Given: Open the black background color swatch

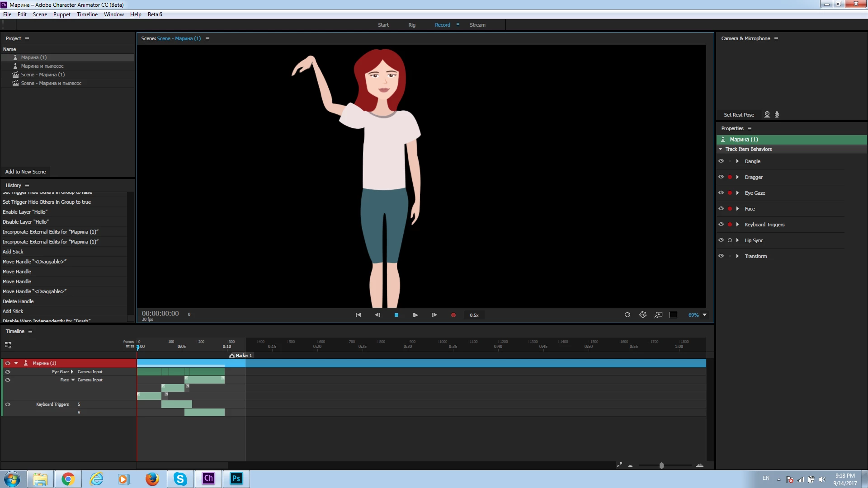Looking at the screenshot, I should pyautogui.click(x=673, y=315).
